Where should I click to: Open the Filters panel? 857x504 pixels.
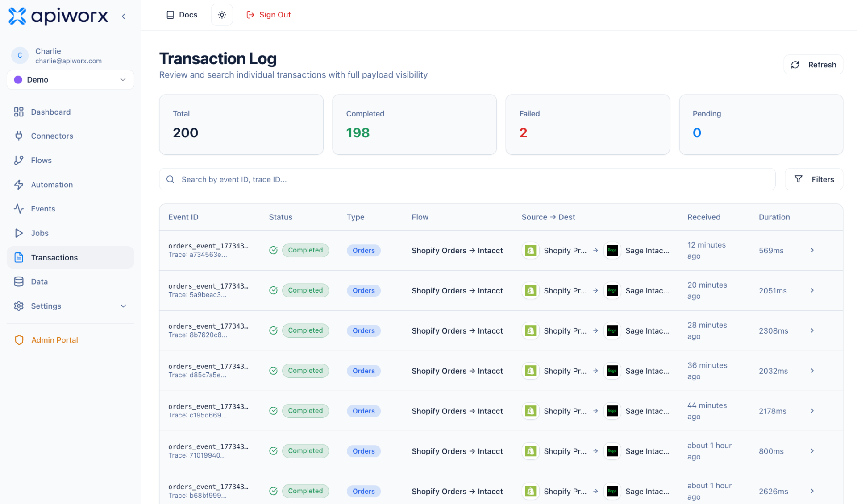pyautogui.click(x=814, y=179)
